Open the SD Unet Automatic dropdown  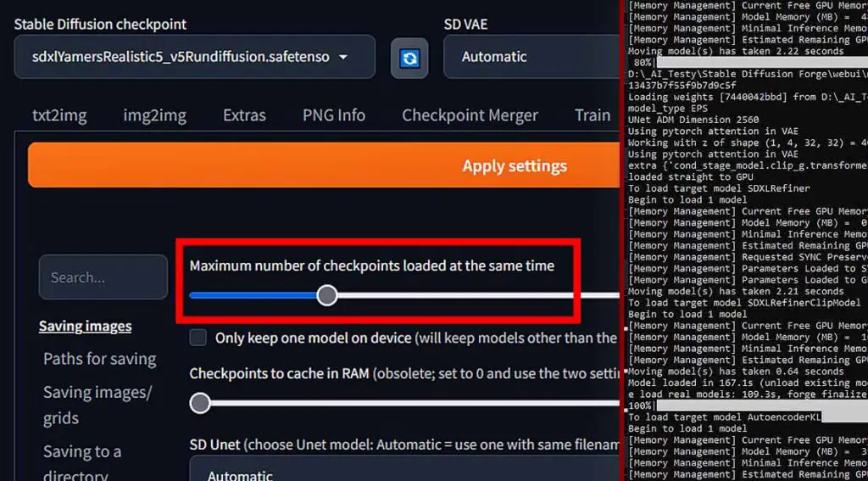404,469
